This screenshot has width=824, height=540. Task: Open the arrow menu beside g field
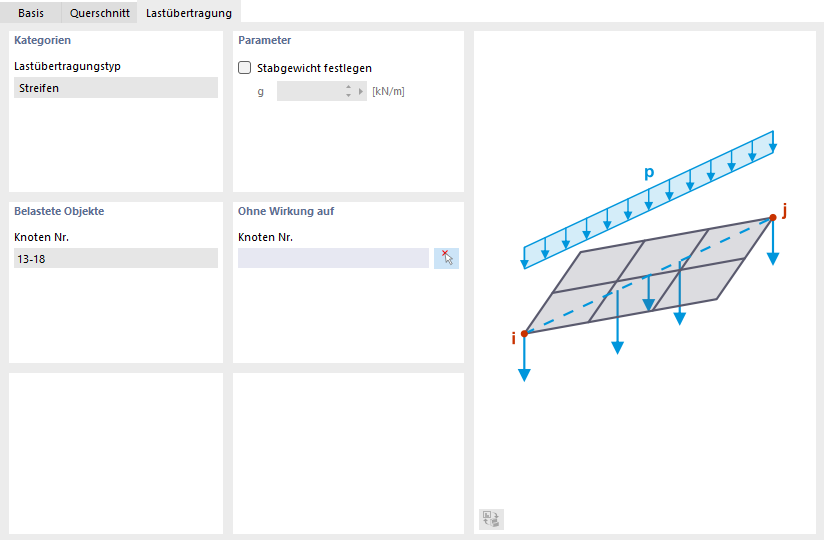(361, 91)
